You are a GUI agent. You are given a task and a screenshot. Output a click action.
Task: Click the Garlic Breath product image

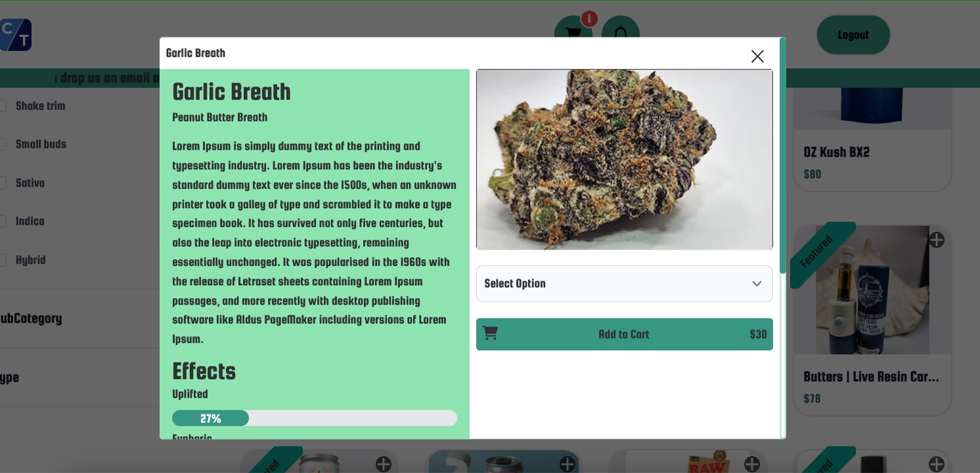624,160
